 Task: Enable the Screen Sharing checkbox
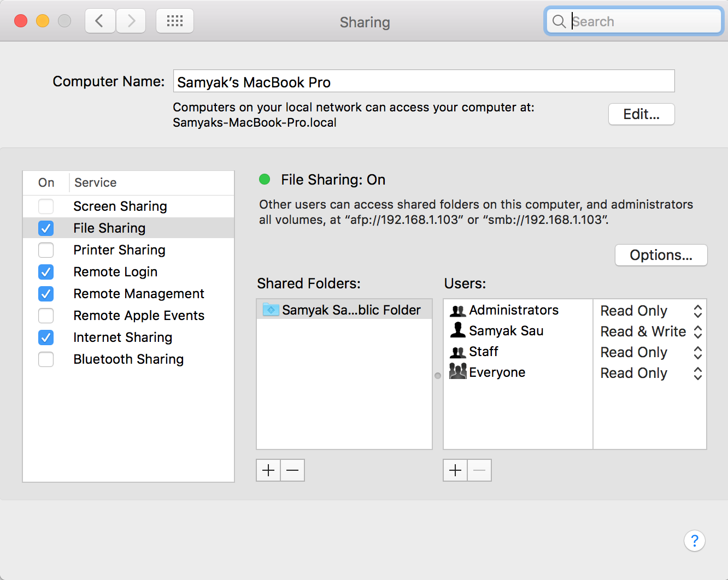point(46,206)
